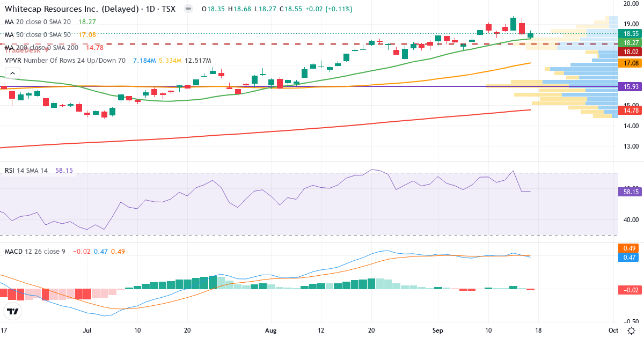Click the Sep date on time axis
This screenshot has width=644, height=338.
439,330
